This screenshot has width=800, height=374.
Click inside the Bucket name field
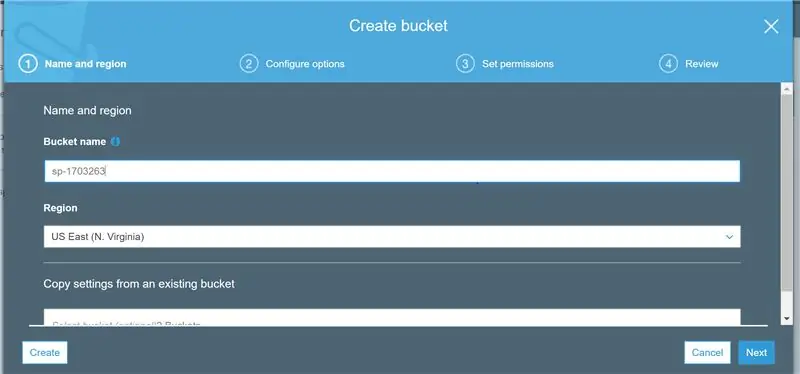tap(392, 171)
